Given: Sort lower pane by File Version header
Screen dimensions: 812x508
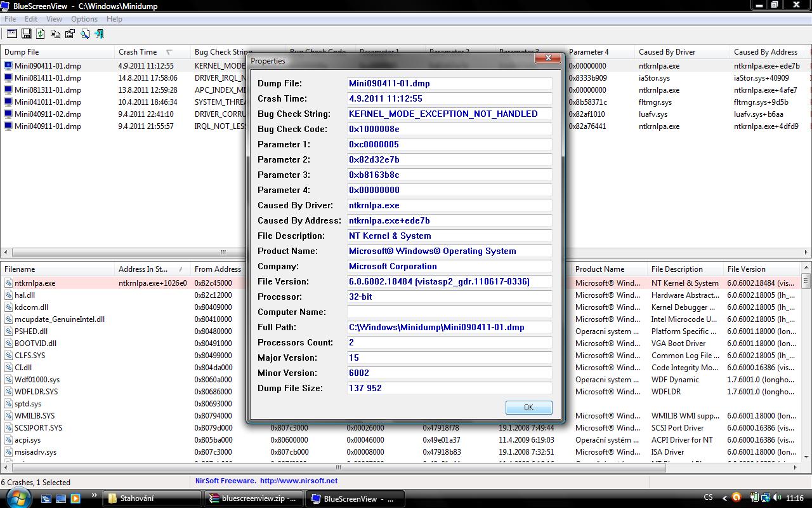Looking at the screenshot, I should point(761,269).
